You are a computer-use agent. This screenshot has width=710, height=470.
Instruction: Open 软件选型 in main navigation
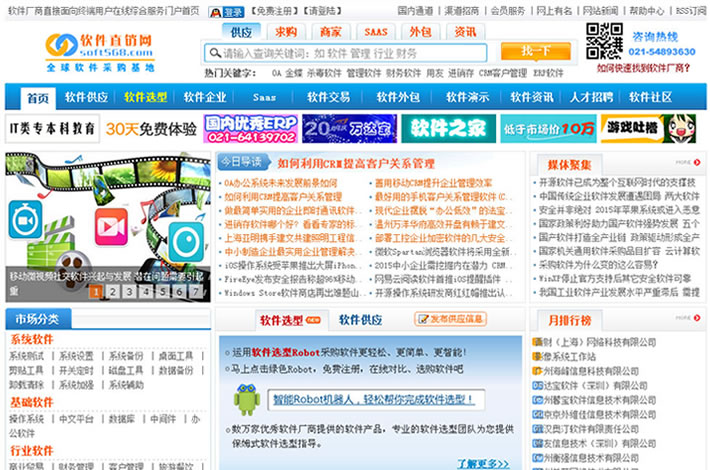[x=145, y=97]
